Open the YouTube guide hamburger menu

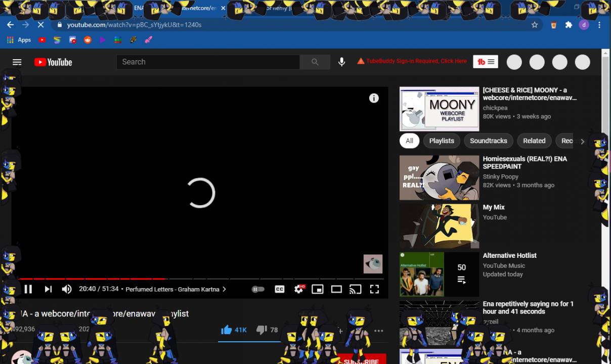coord(17,62)
